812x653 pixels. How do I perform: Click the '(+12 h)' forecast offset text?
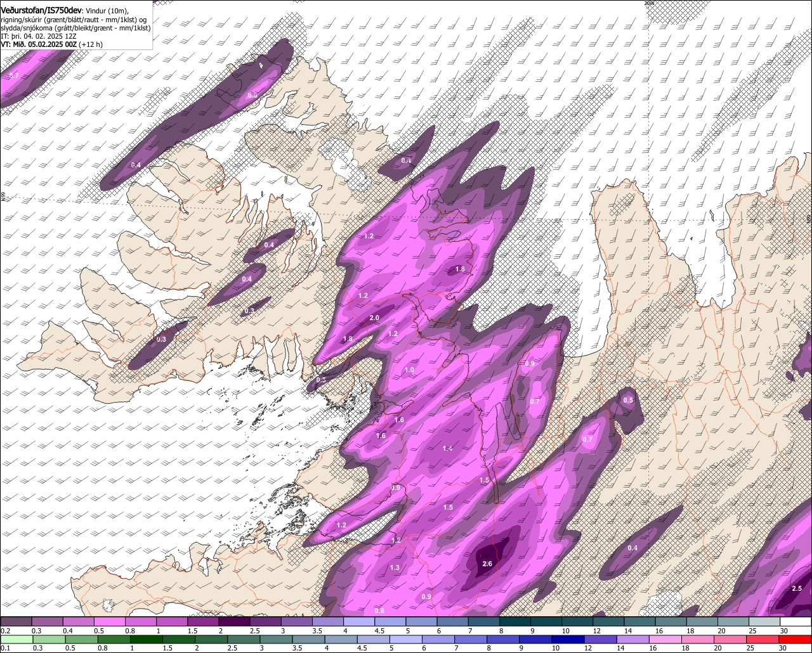coord(91,44)
